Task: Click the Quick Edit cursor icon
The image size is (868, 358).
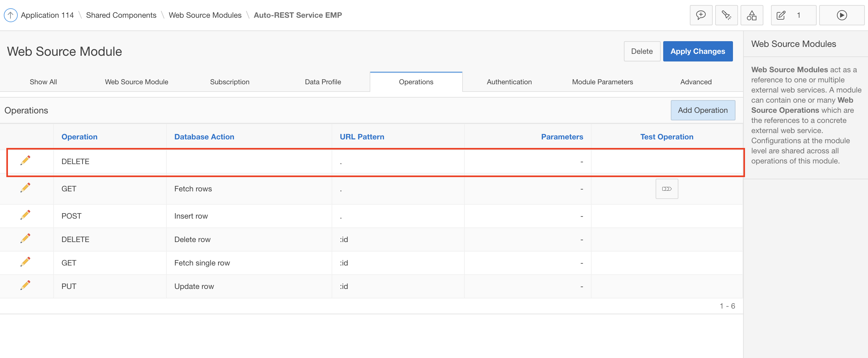Action: coord(726,15)
